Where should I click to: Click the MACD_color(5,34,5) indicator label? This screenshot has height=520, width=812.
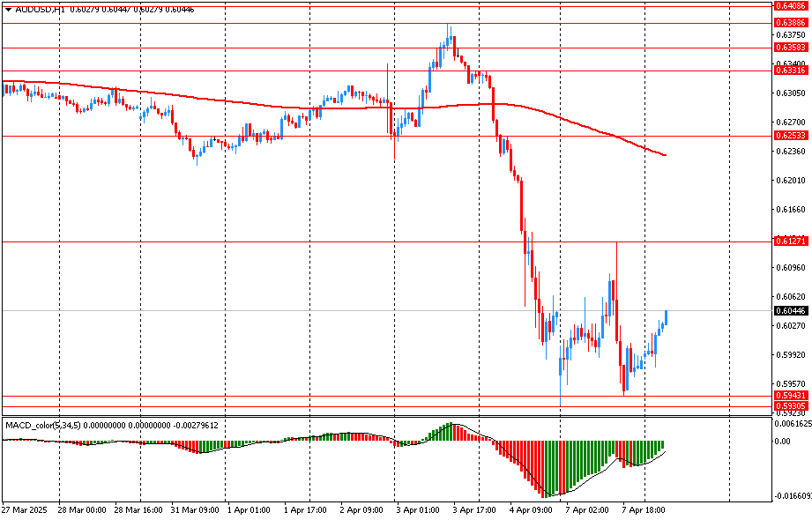(x=43, y=425)
